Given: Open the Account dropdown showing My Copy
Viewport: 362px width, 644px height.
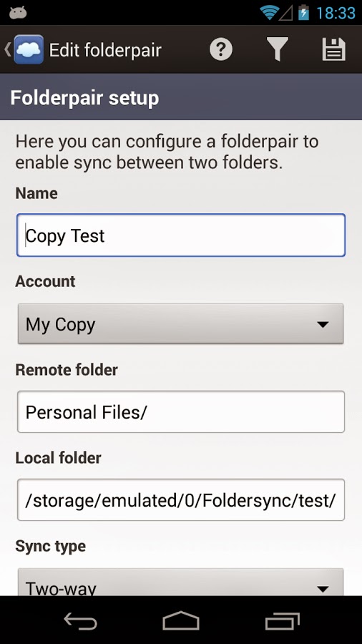Looking at the screenshot, I should click(x=180, y=324).
